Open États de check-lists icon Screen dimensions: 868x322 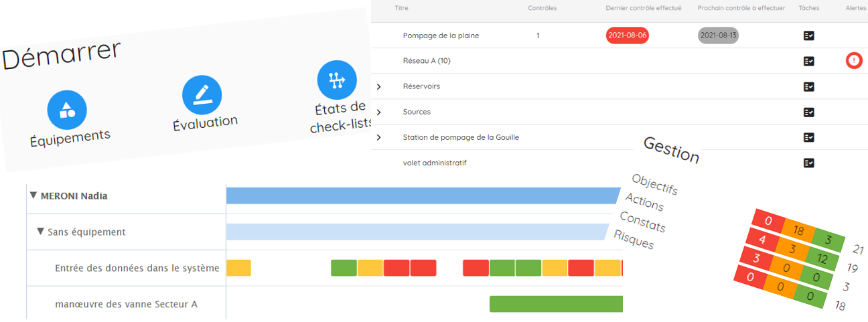coord(336,80)
